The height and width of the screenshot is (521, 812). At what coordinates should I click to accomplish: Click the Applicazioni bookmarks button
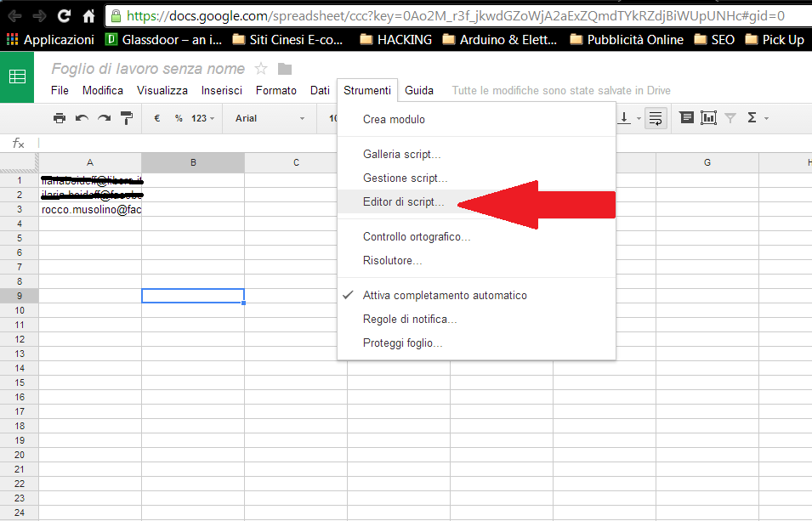pyautogui.click(x=50, y=39)
